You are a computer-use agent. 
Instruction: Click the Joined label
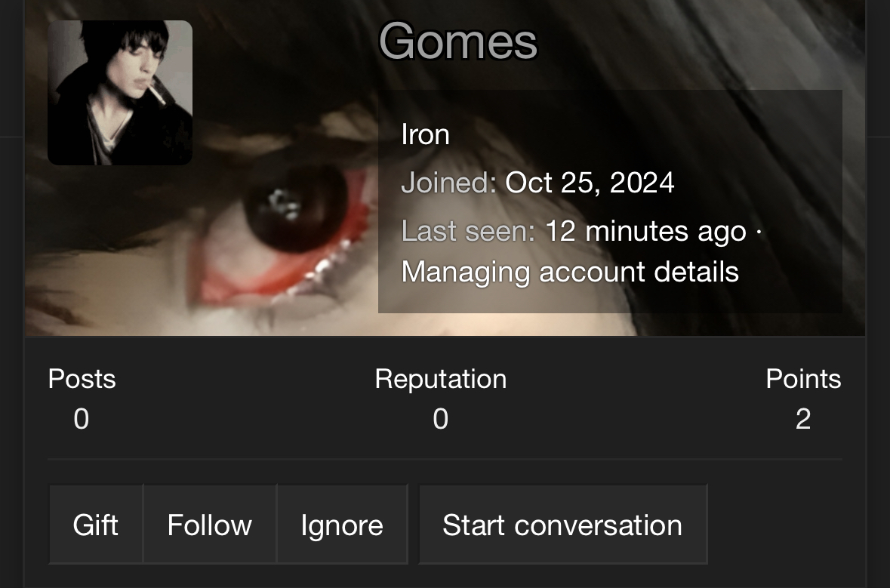pos(448,183)
